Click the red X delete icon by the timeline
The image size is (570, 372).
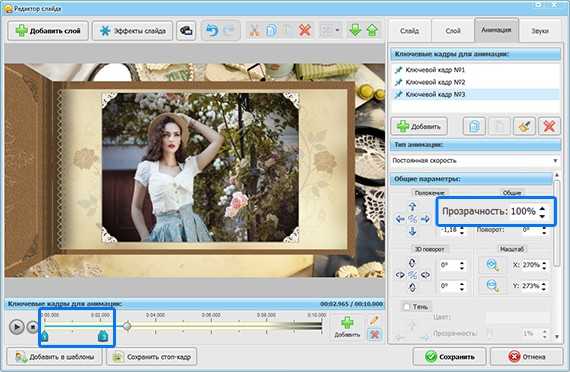pos(374,334)
